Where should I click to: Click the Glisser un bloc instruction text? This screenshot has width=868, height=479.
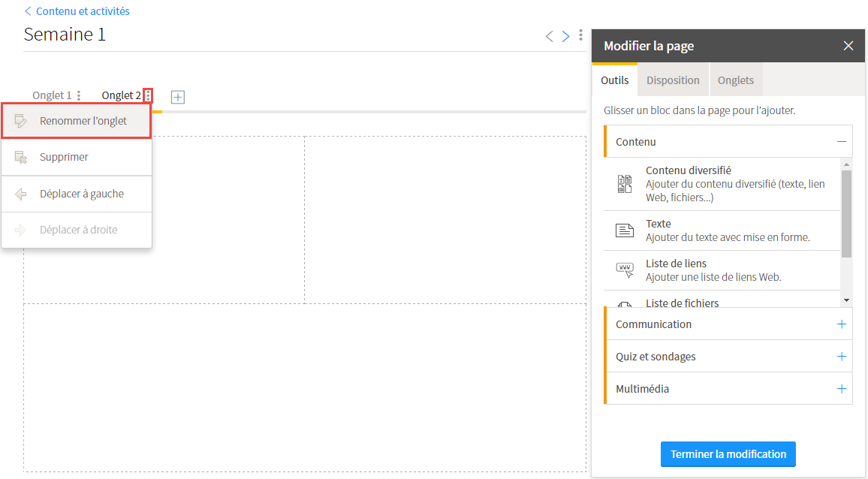700,110
